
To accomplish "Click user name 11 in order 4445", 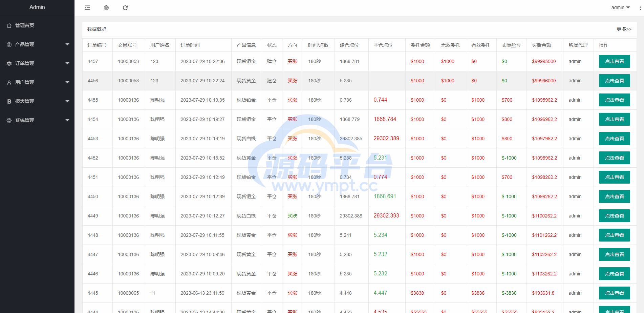I will 153,293.
